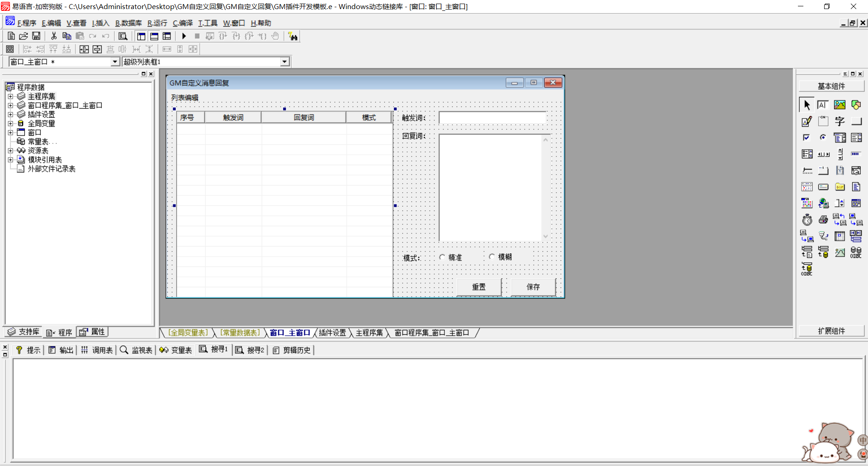Click the Run (play) toolbar icon
The width and height of the screenshot is (868, 466).
tap(184, 36)
